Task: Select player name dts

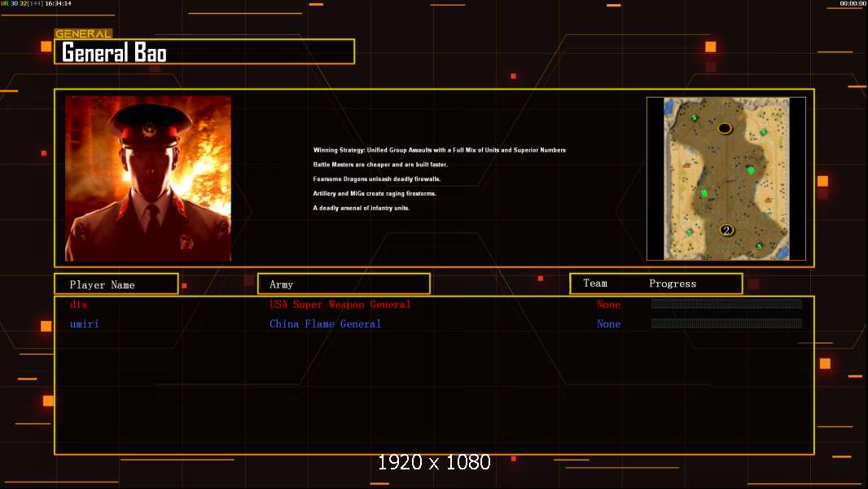Action: (x=79, y=304)
